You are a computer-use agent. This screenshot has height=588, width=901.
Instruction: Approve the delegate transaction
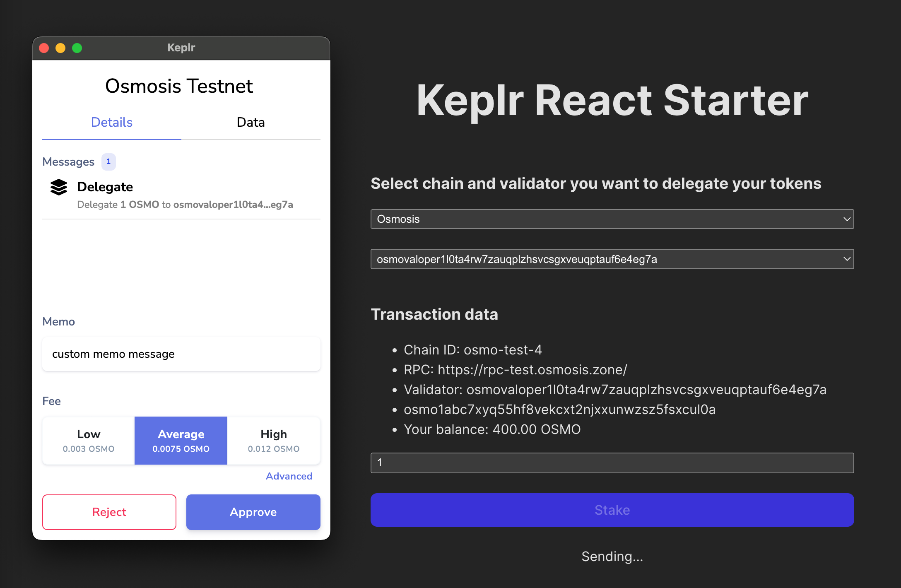253,512
